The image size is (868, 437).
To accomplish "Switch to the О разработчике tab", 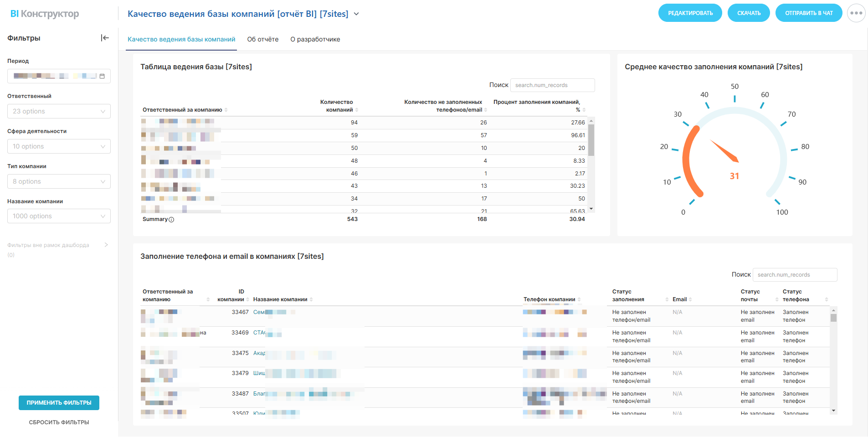I will click(315, 39).
